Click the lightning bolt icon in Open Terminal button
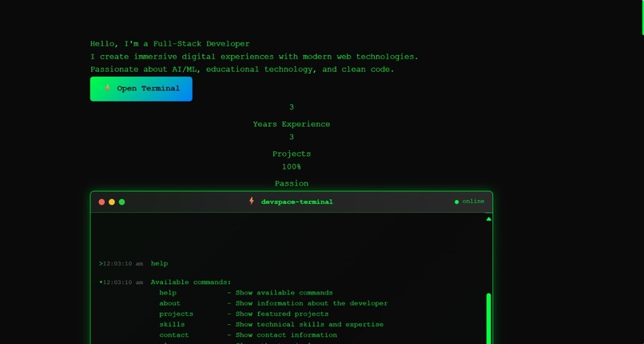Screen dimensions: 644x344 point(108,88)
